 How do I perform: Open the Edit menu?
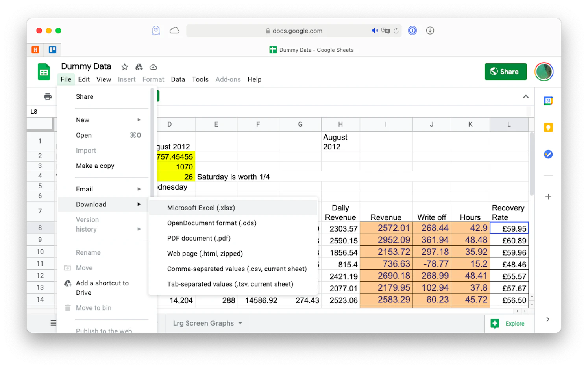point(84,79)
